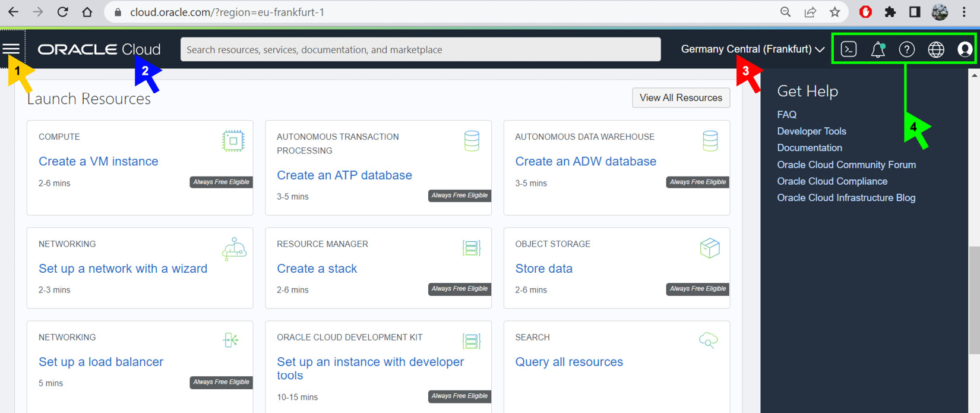The width and height of the screenshot is (980, 413).
Task: Open the browser home page
Action: tap(87, 12)
